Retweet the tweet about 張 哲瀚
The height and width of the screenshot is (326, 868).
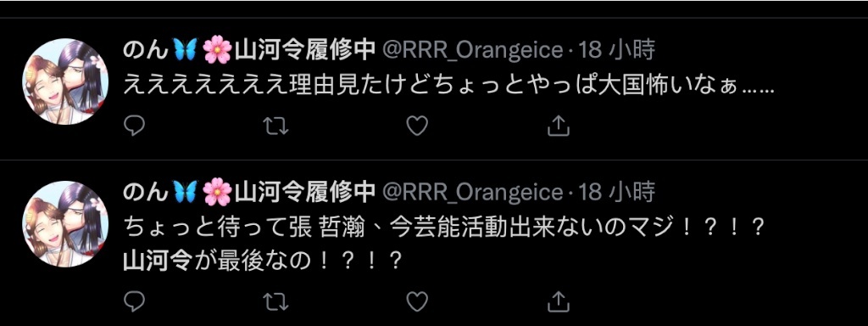tap(275, 301)
